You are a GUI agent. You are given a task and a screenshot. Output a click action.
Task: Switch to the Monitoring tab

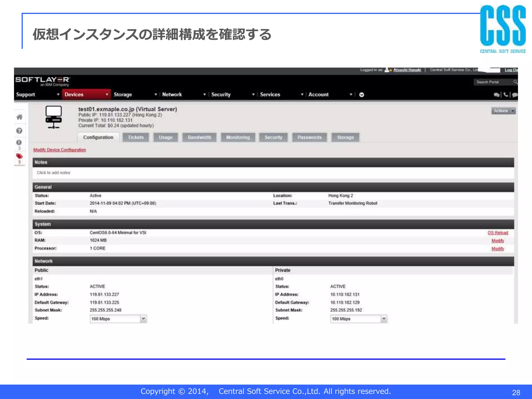pos(238,137)
